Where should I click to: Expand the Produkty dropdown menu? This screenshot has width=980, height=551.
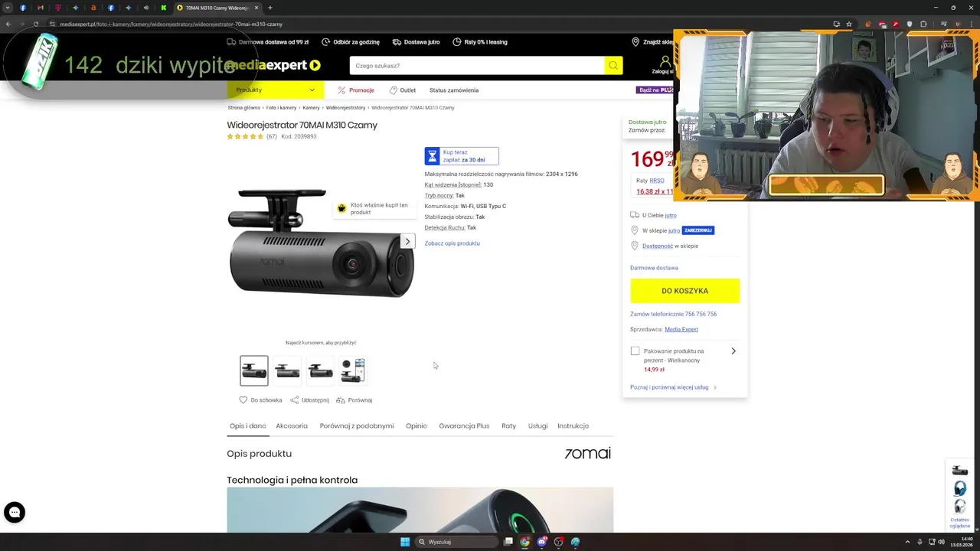pyautogui.click(x=275, y=90)
